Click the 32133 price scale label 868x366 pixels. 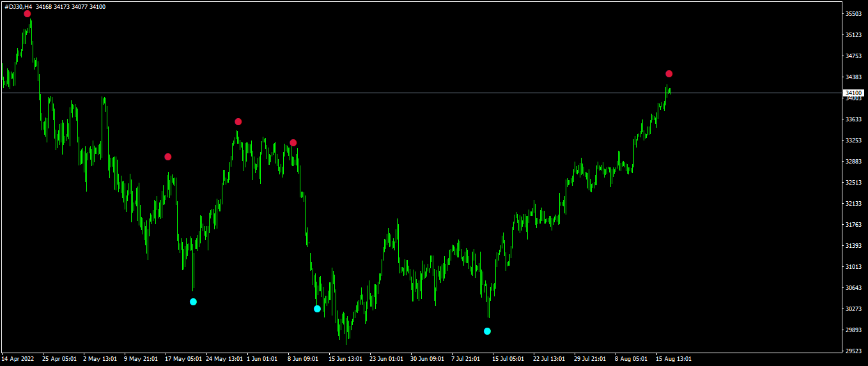coord(854,203)
